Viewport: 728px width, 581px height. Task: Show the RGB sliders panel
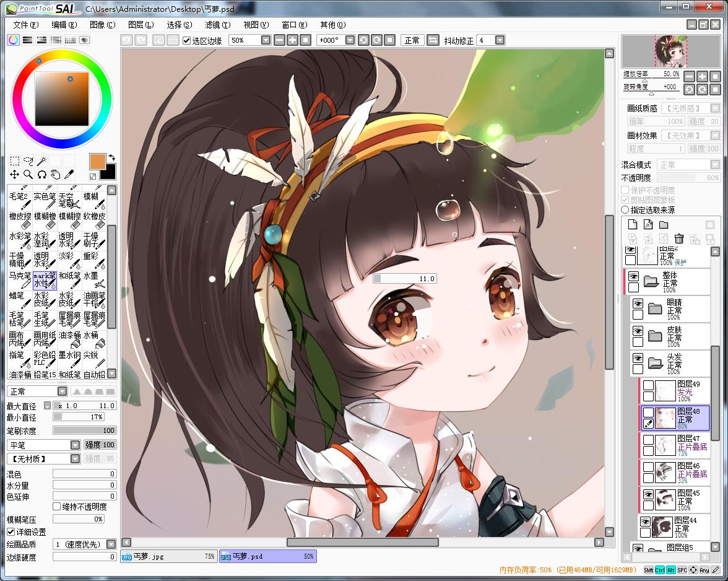click(27, 40)
